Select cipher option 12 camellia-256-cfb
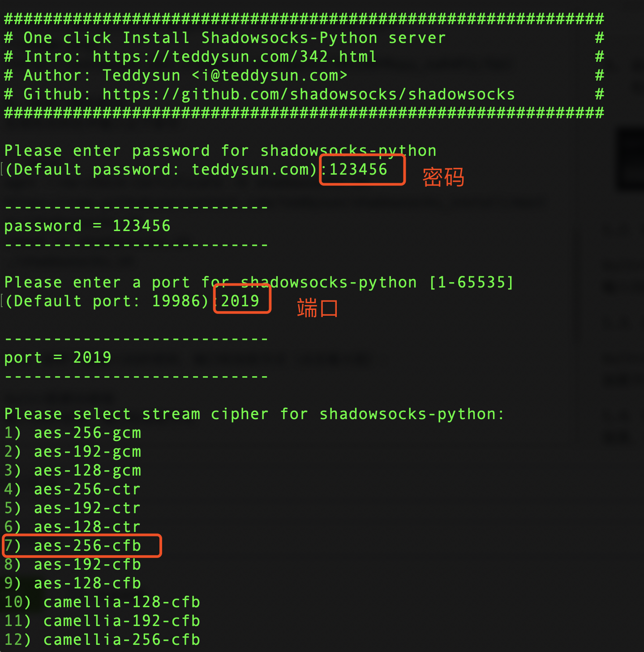 click(102, 640)
